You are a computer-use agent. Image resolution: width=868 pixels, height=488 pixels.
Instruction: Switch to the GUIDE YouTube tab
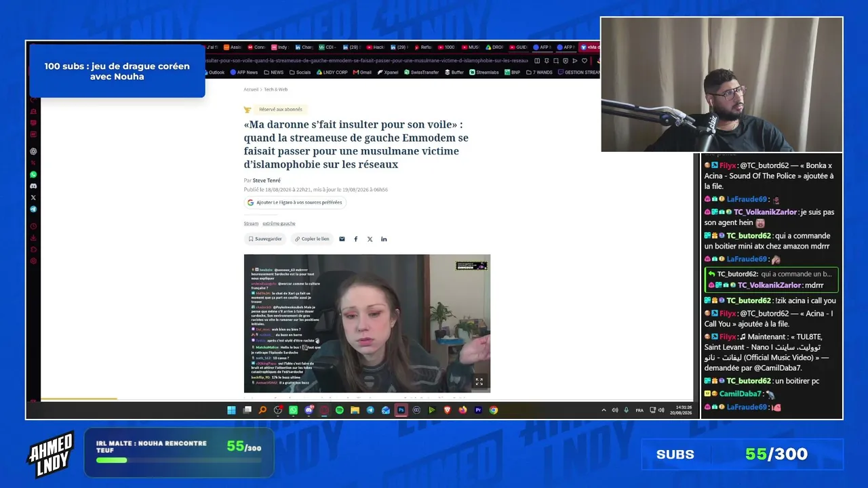click(x=519, y=47)
